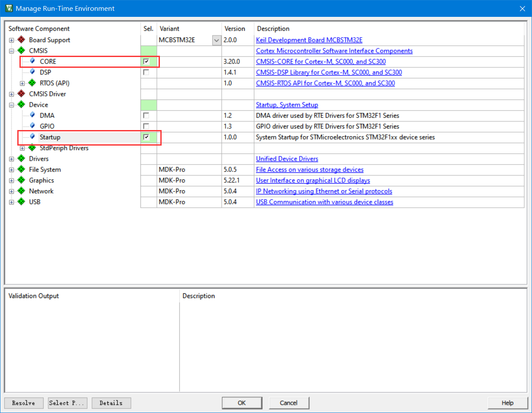The width and height of the screenshot is (532, 413).
Task: Open the CMSIS-CORE for Cortex-M link
Action: coord(321,61)
